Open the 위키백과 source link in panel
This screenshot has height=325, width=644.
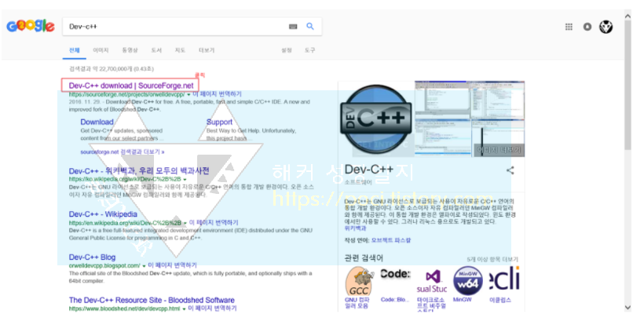(355, 228)
